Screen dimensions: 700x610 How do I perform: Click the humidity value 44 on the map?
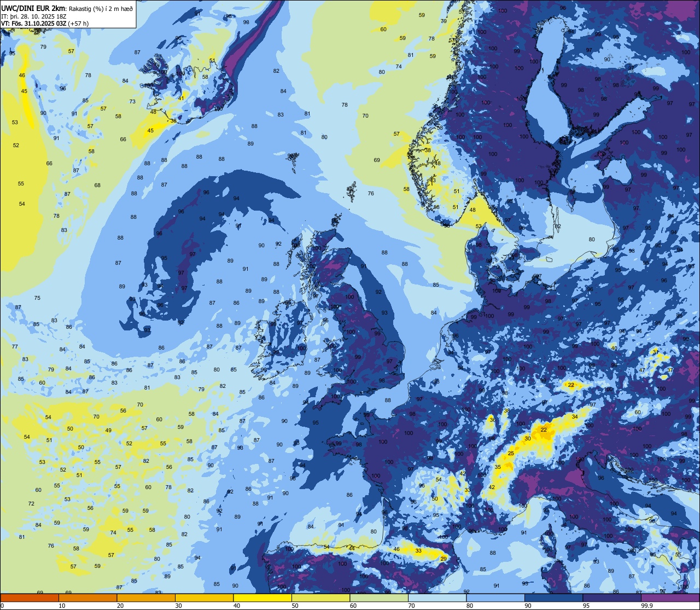click(352, 548)
